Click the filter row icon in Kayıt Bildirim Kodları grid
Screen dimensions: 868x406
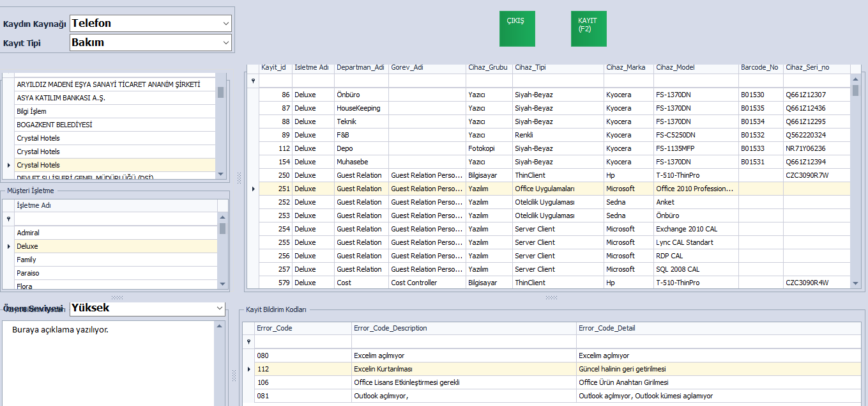[248, 342]
